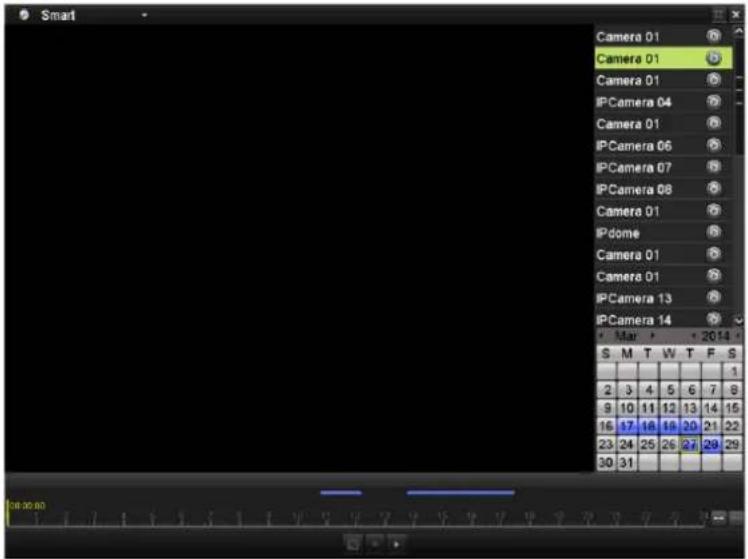
Task: Click the playback icon beside Smart
Action: click(x=24, y=15)
